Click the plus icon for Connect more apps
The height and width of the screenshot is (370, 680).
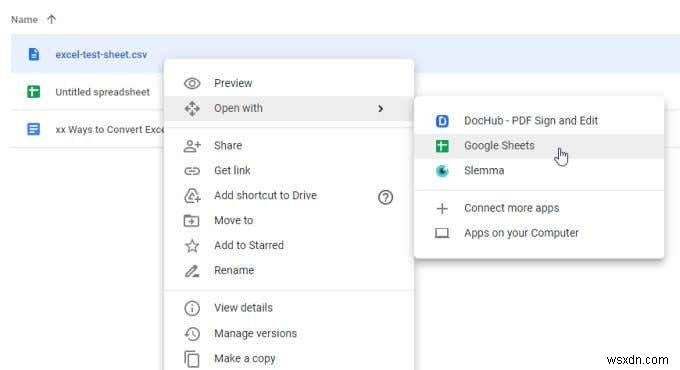[x=442, y=209]
